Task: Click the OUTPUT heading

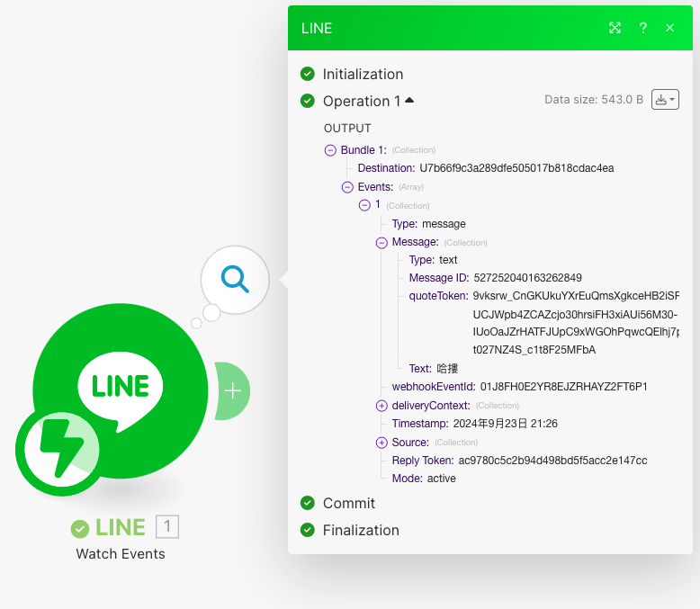Action: 347,129
